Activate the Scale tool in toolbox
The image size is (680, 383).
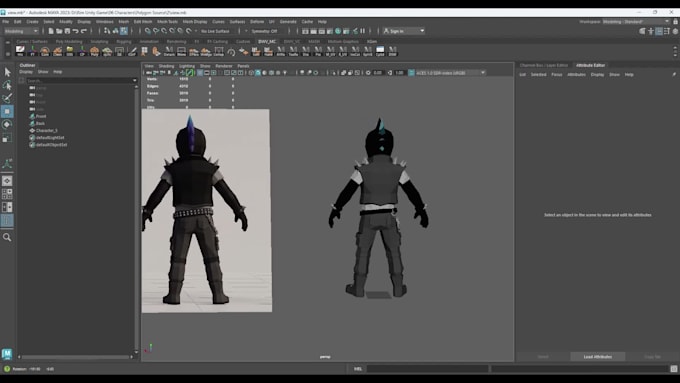click(7, 138)
